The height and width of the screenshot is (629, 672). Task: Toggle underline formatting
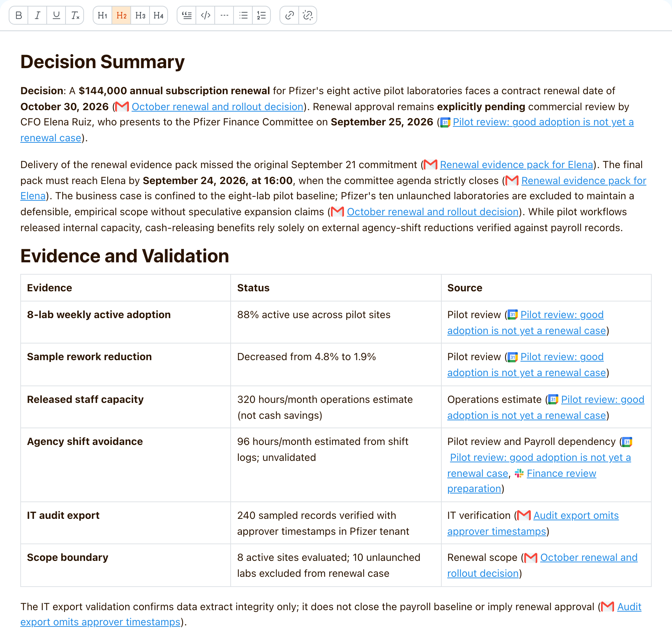(56, 15)
